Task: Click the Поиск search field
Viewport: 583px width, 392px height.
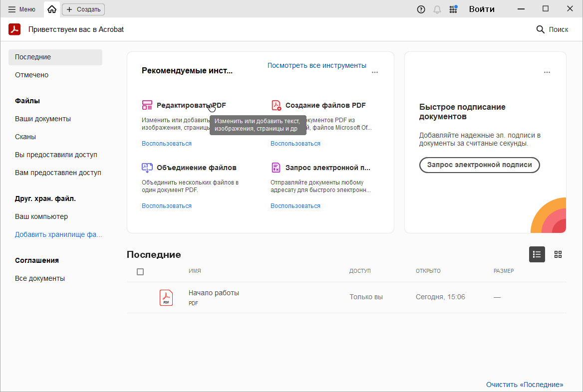Action: coord(552,29)
